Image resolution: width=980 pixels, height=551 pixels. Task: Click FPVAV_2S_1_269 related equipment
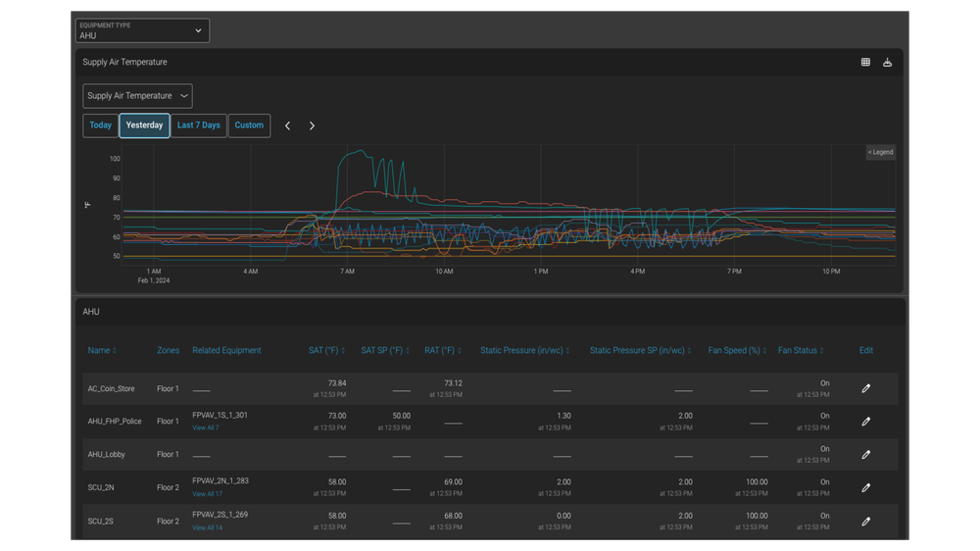[220, 515]
